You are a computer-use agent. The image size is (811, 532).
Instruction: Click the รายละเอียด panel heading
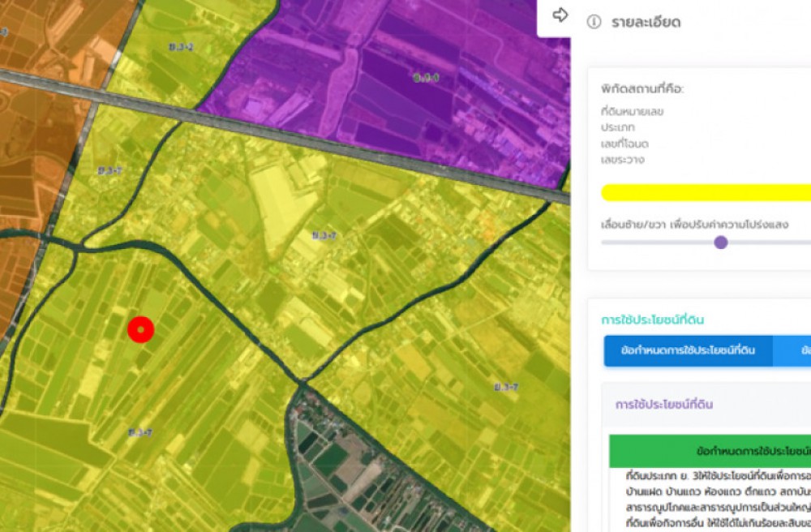coord(646,22)
